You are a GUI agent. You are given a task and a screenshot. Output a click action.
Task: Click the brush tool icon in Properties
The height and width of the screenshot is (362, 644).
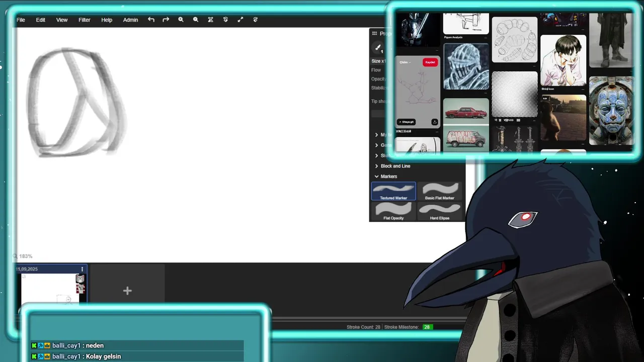(378, 48)
